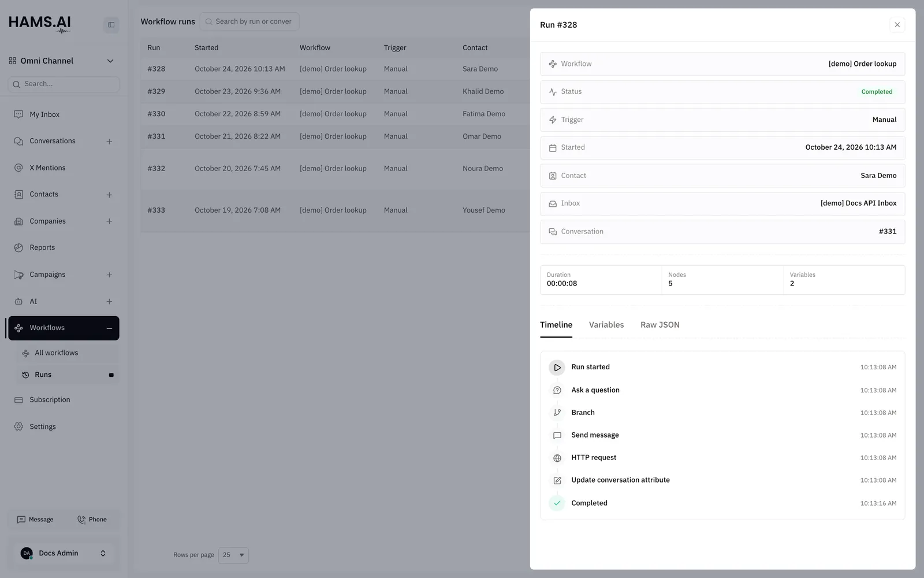Image resolution: width=924 pixels, height=578 pixels.
Task: Click the Campaigns megaphone icon
Action: point(18,275)
